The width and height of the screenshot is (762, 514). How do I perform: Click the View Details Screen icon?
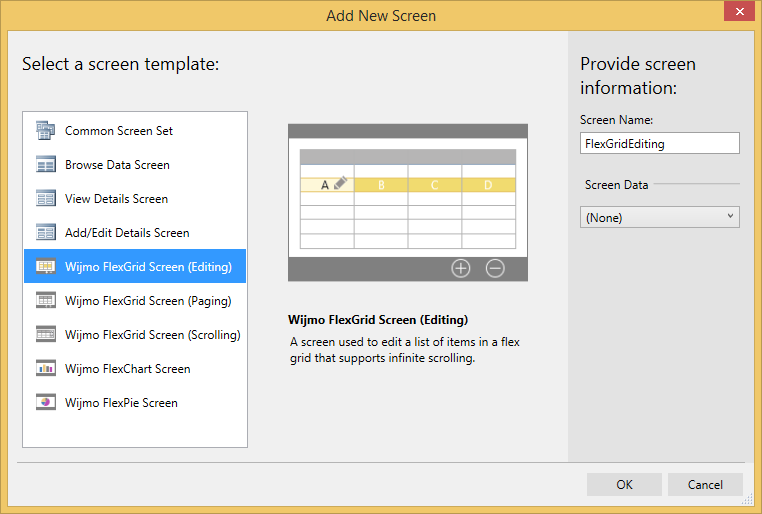[45, 198]
